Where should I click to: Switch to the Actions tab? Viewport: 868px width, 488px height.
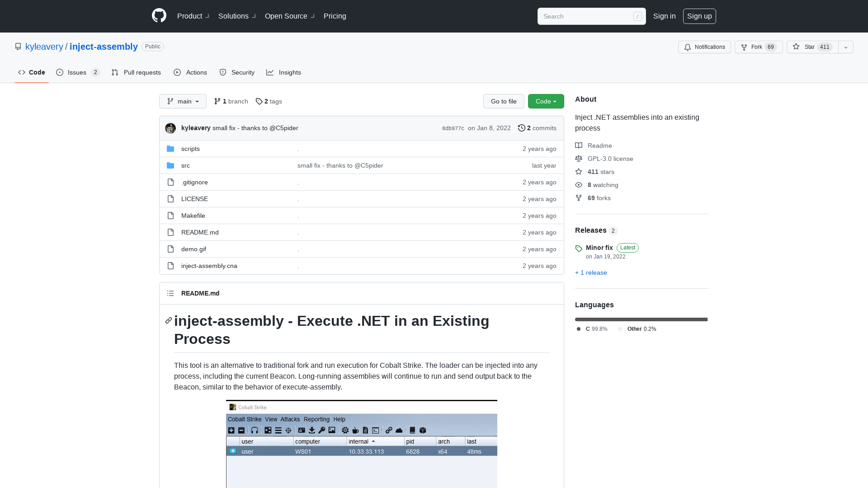click(x=190, y=72)
